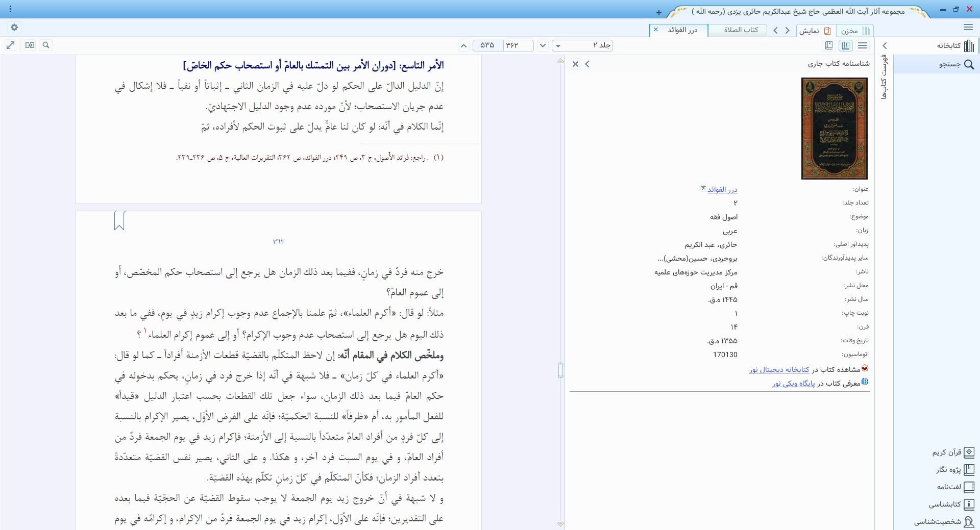
Task: Open the پایگاه ویکی نور link
Action: pyautogui.click(x=794, y=383)
